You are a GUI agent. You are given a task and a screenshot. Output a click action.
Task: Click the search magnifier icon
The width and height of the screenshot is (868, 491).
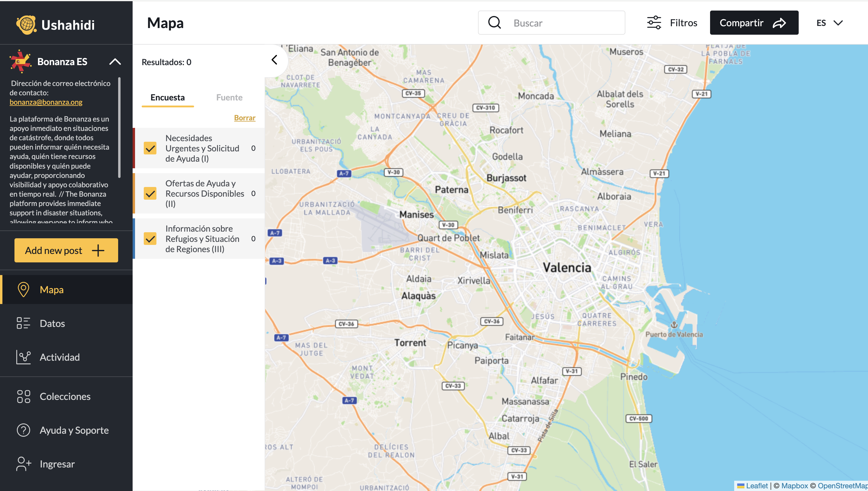click(x=494, y=23)
